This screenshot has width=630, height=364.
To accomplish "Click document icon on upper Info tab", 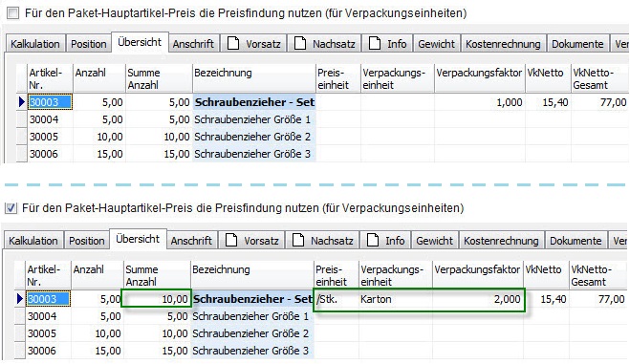I will point(375,43).
